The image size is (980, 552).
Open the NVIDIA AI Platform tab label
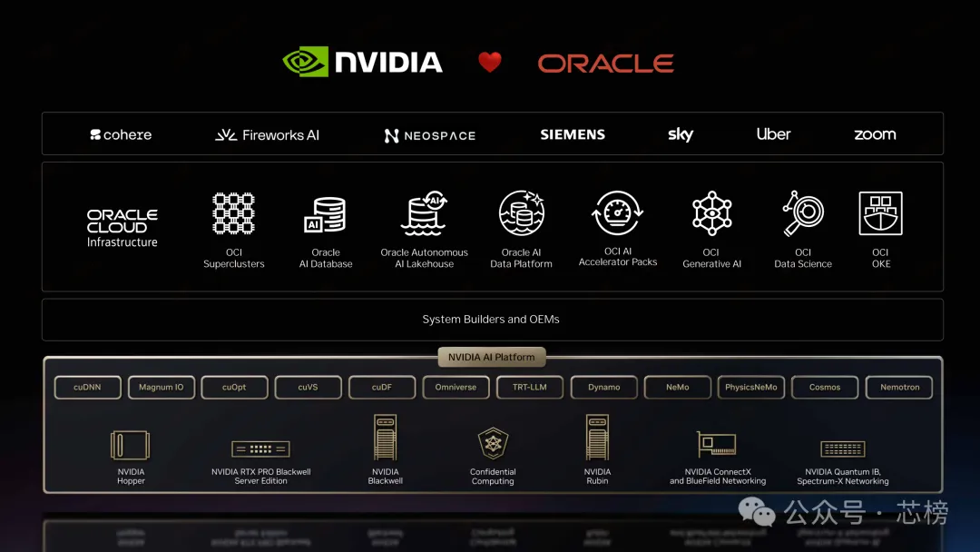(491, 357)
